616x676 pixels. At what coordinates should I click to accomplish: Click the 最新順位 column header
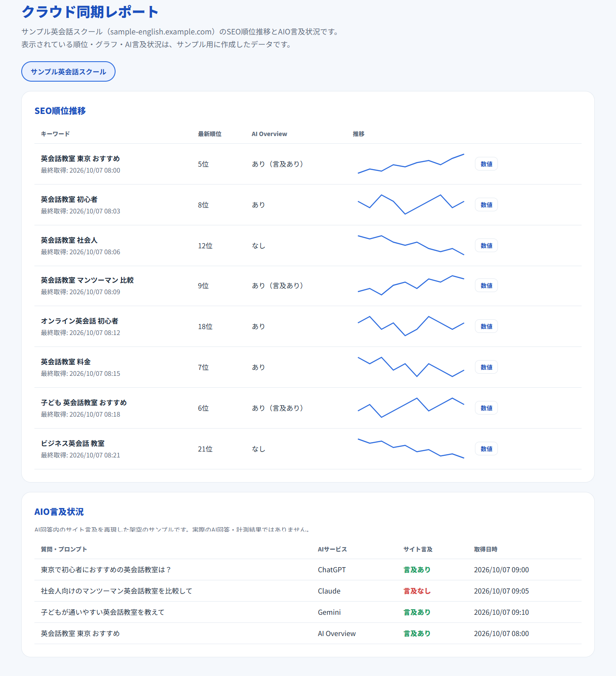(209, 134)
